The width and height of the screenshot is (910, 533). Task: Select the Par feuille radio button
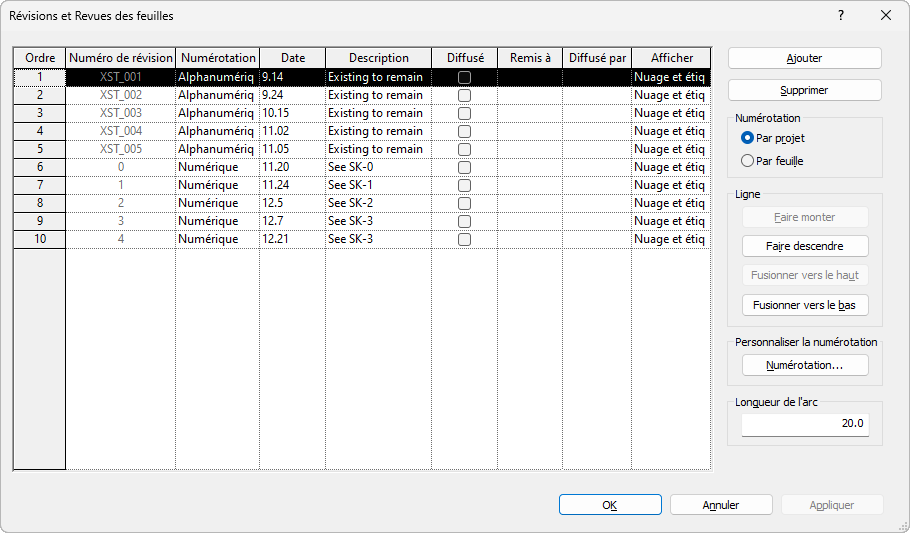[x=748, y=161]
